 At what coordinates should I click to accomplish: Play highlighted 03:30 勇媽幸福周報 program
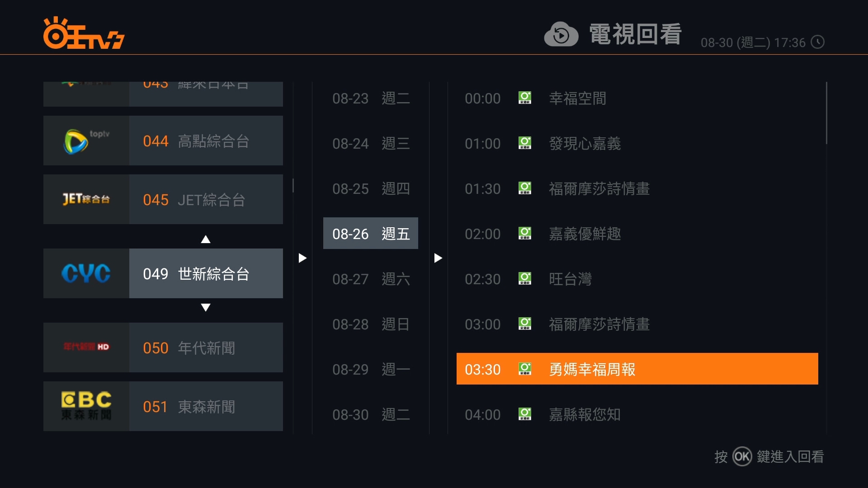tap(637, 369)
